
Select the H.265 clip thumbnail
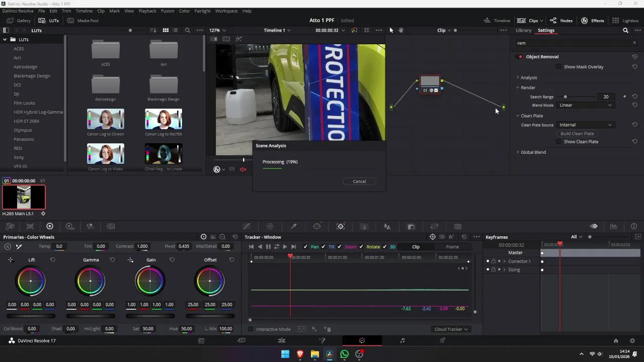click(24, 197)
